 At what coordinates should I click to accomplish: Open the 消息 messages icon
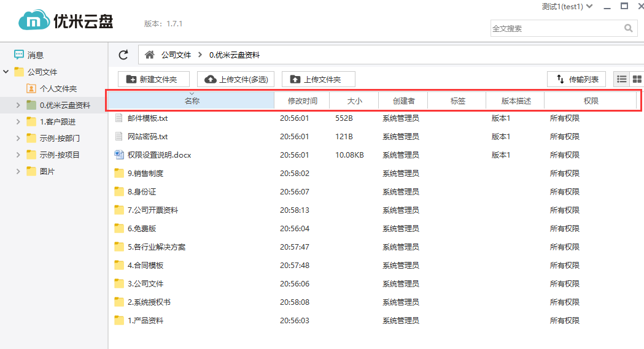pyautogui.click(x=19, y=55)
